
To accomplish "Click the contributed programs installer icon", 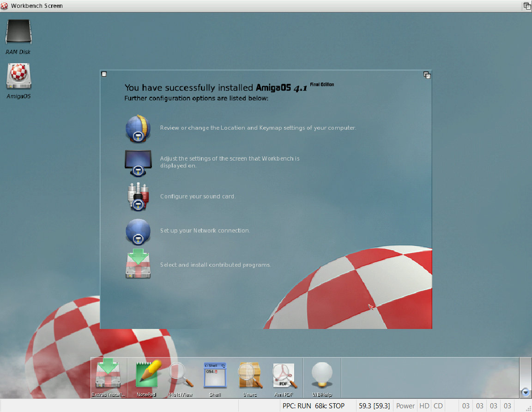I will pyautogui.click(x=138, y=264).
